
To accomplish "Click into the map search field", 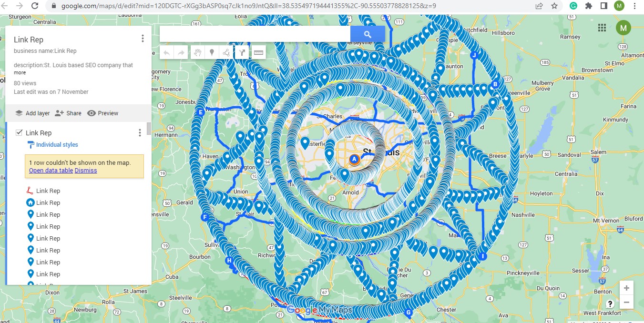I will tap(255, 34).
